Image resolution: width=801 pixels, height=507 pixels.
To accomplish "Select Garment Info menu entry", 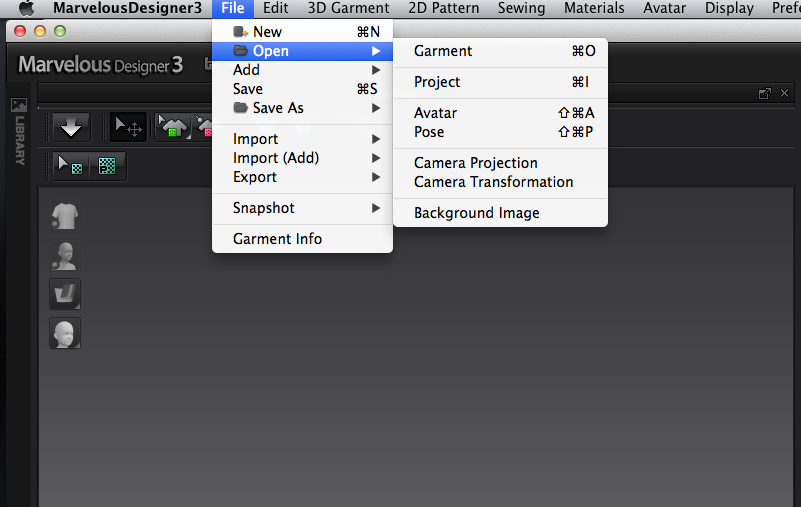I will click(x=302, y=239).
